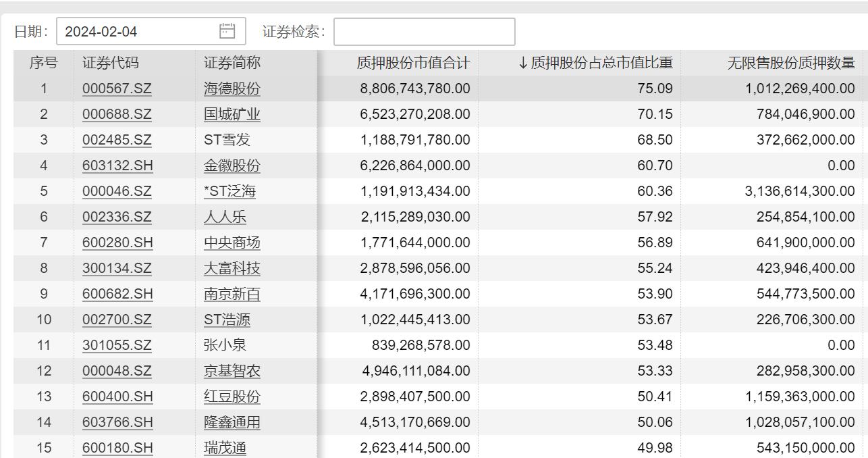Open the 002485.SZ code link
The height and width of the screenshot is (458, 868).
(x=117, y=140)
